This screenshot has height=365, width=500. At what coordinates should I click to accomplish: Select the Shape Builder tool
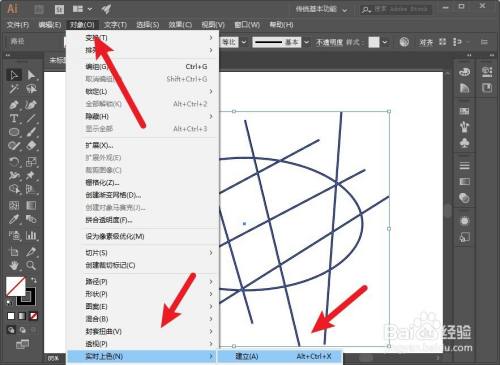coord(14,189)
